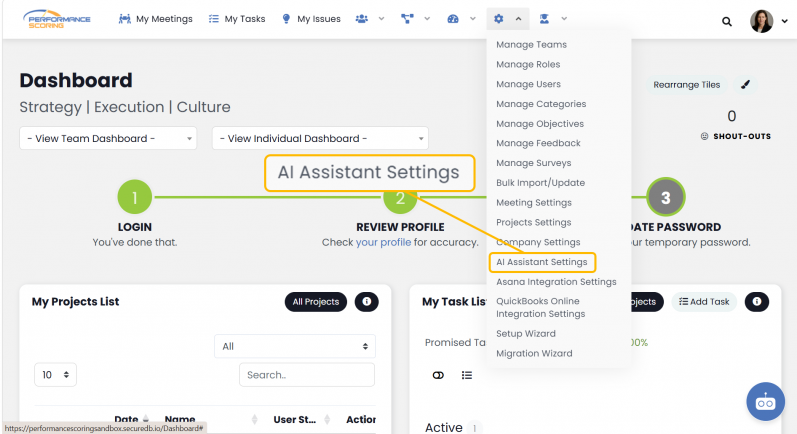Open Projects Settings option
The image size is (797, 434).
pyautogui.click(x=534, y=223)
